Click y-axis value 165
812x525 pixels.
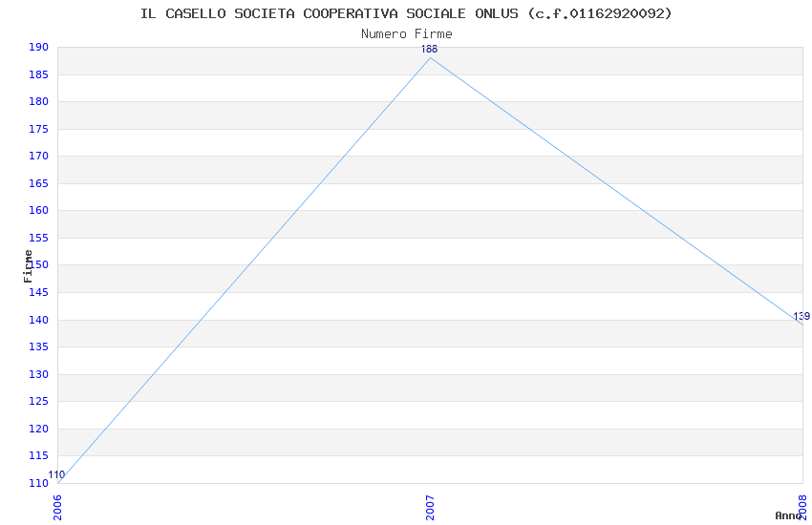[38, 183]
